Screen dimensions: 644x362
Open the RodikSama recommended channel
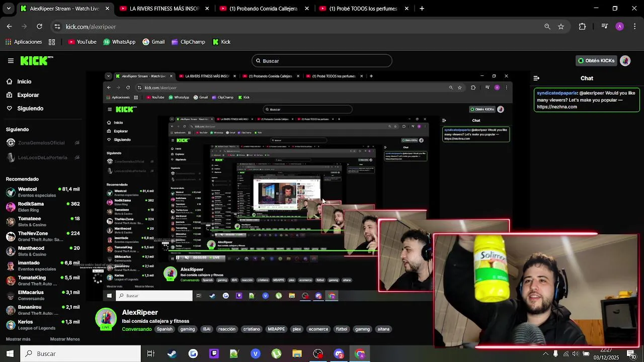(x=43, y=207)
